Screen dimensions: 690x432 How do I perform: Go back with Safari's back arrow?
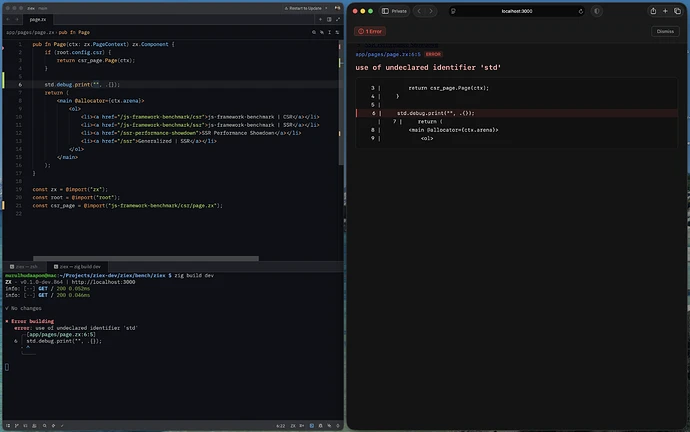pos(421,11)
